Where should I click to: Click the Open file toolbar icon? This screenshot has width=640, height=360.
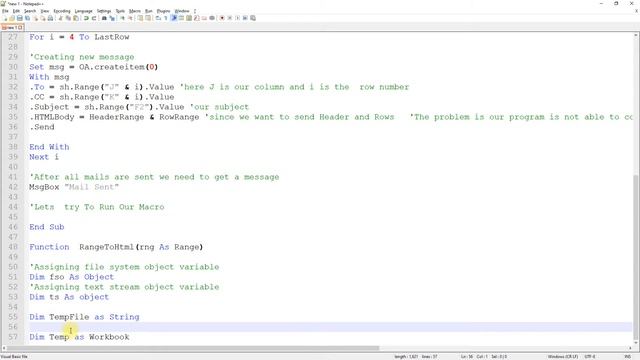coord(12,18)
